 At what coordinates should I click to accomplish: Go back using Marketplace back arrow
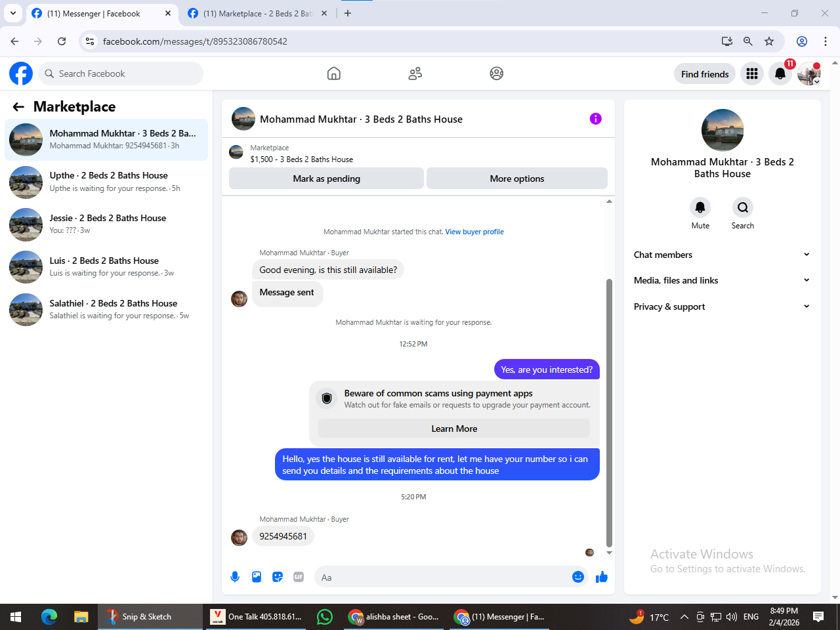click(x=18, y=107)
